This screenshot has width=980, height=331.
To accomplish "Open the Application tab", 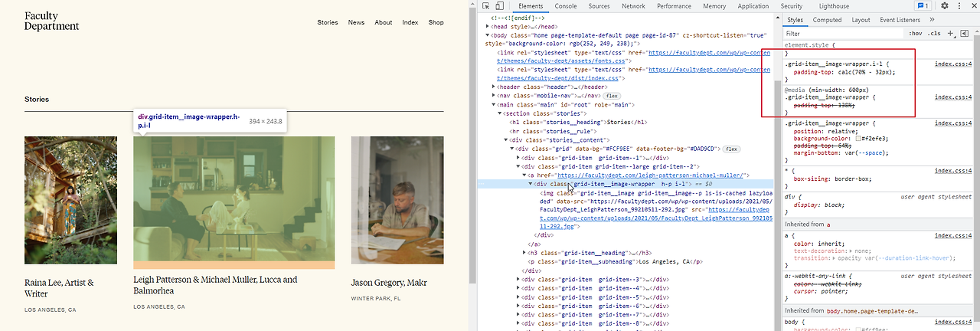I will pos(753,6).
